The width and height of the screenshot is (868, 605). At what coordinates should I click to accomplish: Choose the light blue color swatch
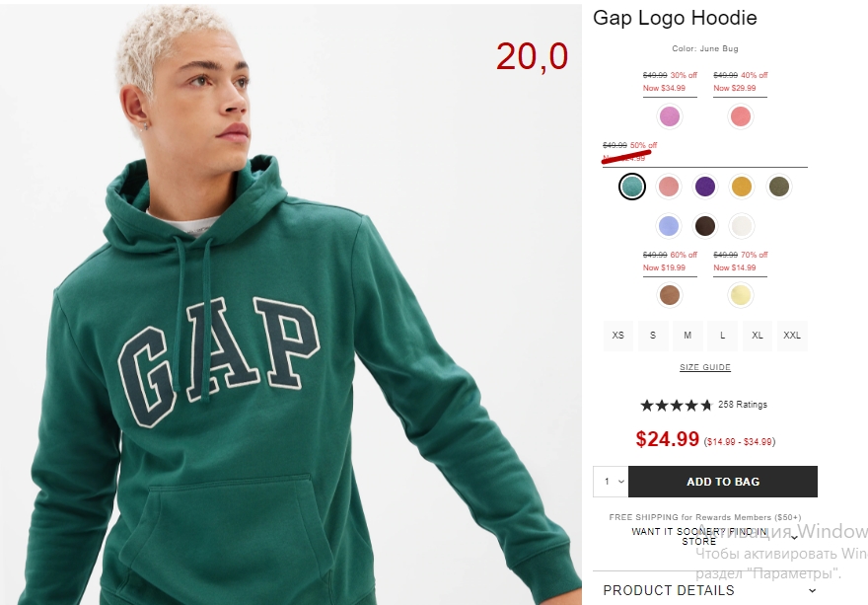668,226
